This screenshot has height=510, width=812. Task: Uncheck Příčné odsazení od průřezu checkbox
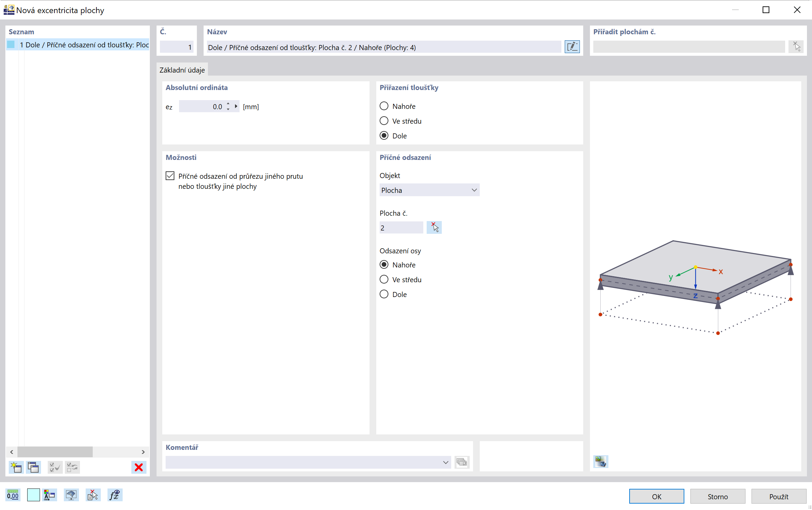170,176
